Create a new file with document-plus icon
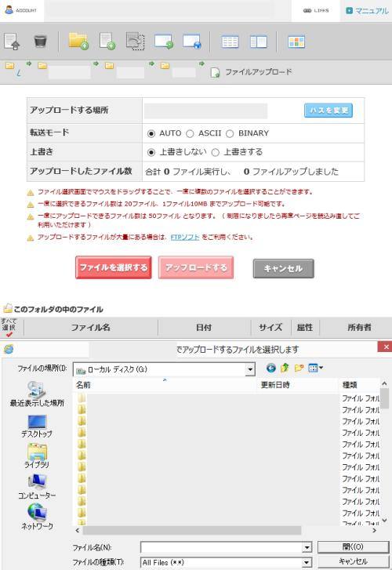The height and width of the screenshot is (570, 392). [x=107, y=41]
